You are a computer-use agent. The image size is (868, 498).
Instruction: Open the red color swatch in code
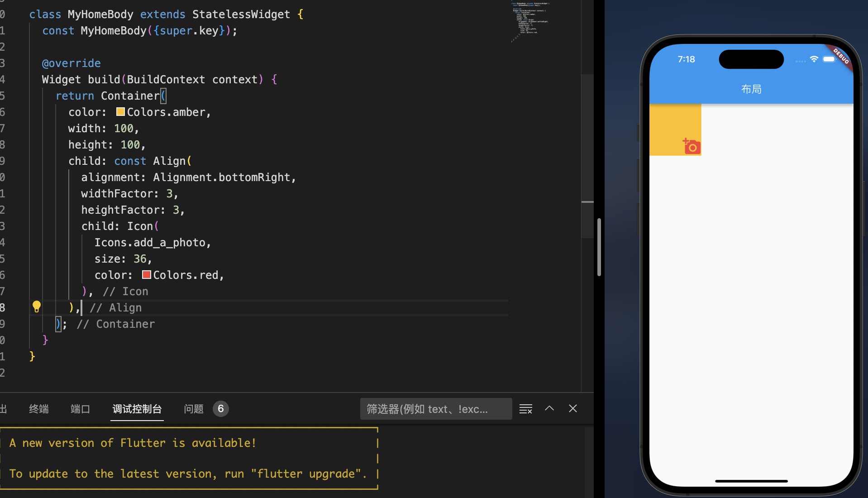pyautogui.click(x=146, y=275)
